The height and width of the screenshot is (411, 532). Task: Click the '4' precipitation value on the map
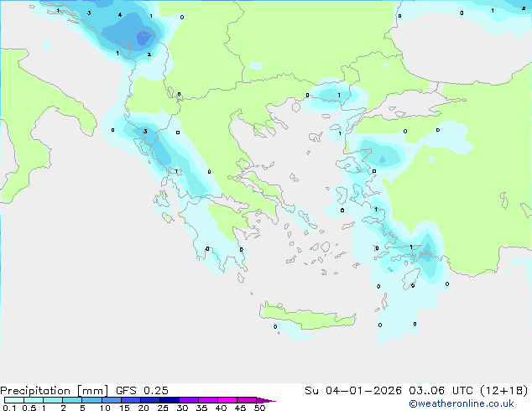pos(120,14)
